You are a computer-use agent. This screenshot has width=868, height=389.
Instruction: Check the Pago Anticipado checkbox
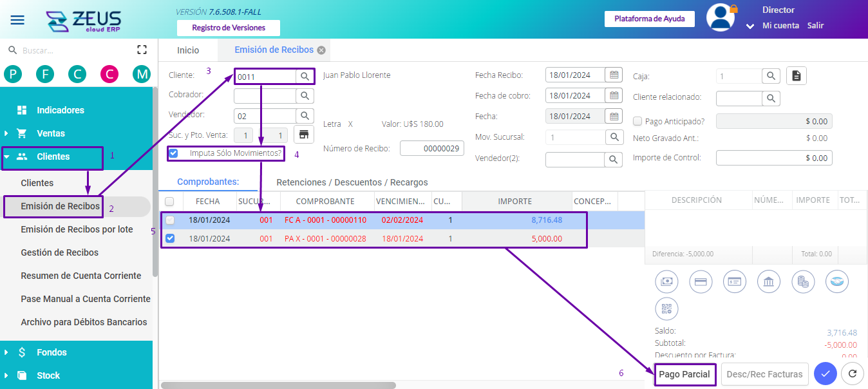point(637,121)
